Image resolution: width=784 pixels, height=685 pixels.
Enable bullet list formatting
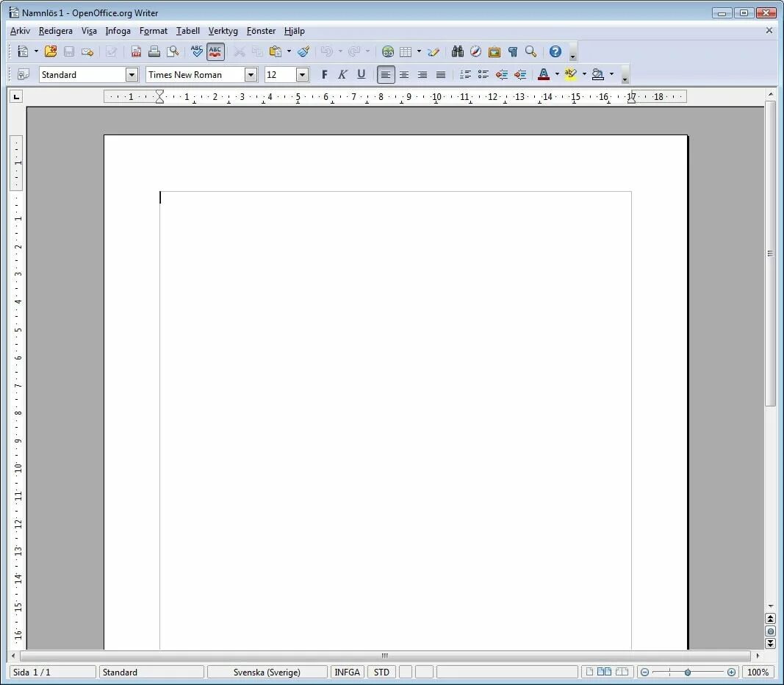coord(483,74)
